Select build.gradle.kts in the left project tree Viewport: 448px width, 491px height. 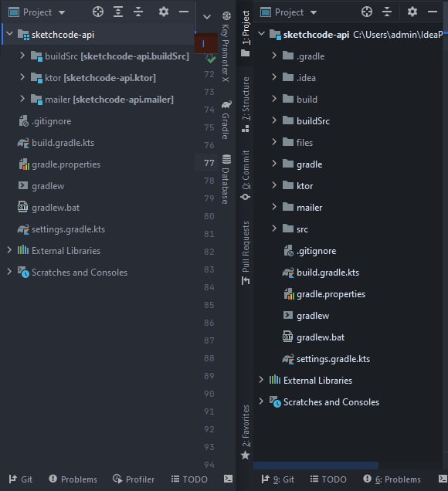point(63,143)
